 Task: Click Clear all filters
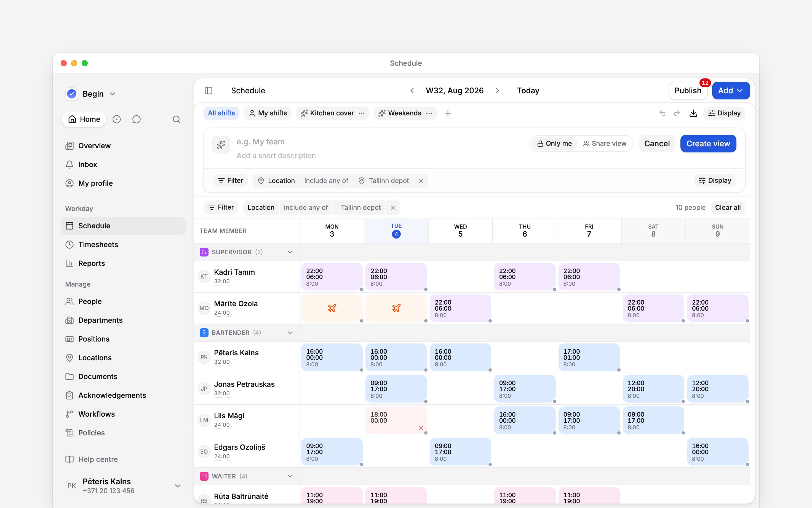click(728, 208)
